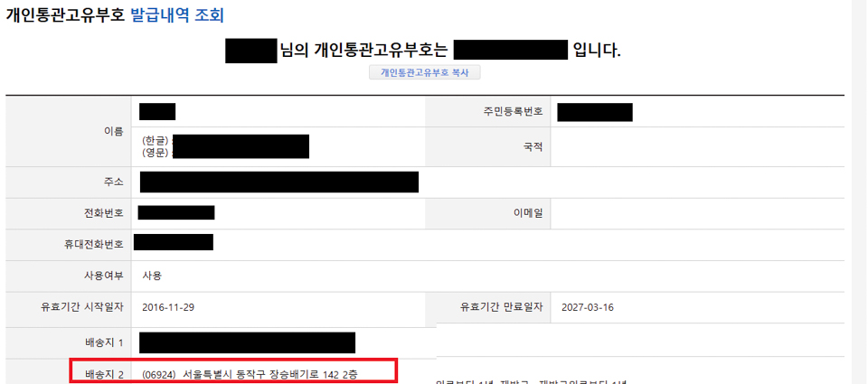Viewport: 868px width, 384px height.
Task: Click the 배송지 2 label
Action: [x=105, y=374]
